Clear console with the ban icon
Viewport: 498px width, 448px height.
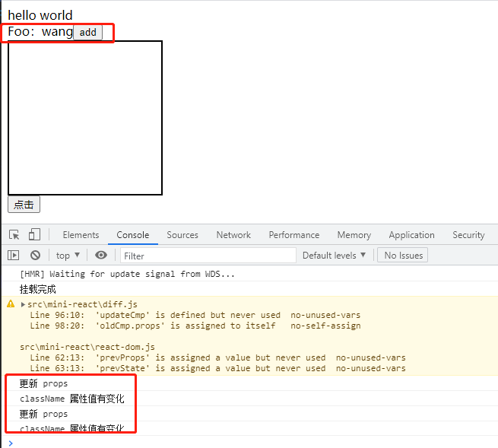click(x=35, y=255)
